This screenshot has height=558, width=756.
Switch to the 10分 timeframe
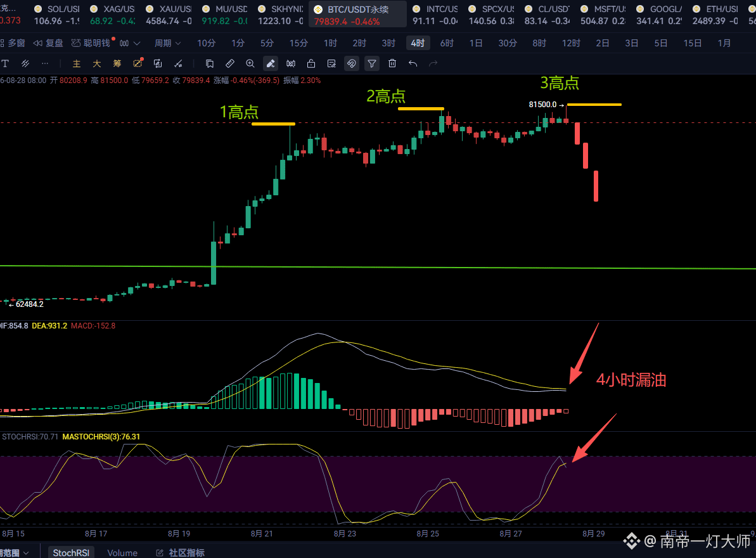(x=206, y=43)
